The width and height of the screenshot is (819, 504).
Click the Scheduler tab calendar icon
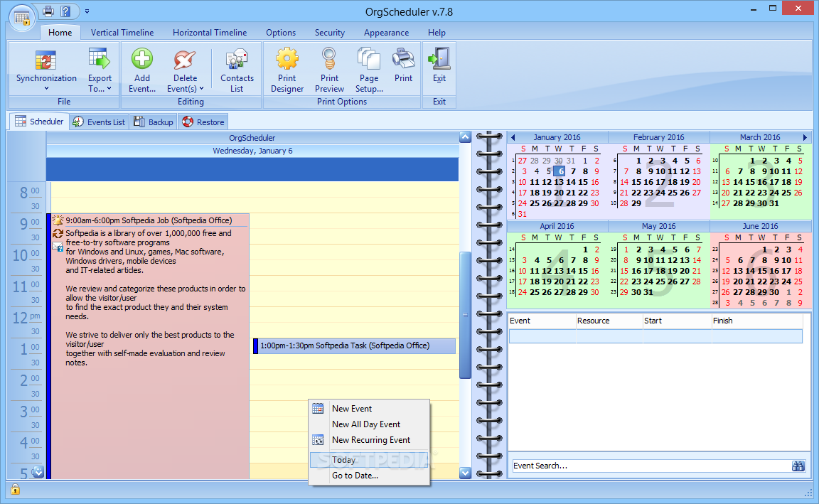pyautogui.click(x=21, y=121)
